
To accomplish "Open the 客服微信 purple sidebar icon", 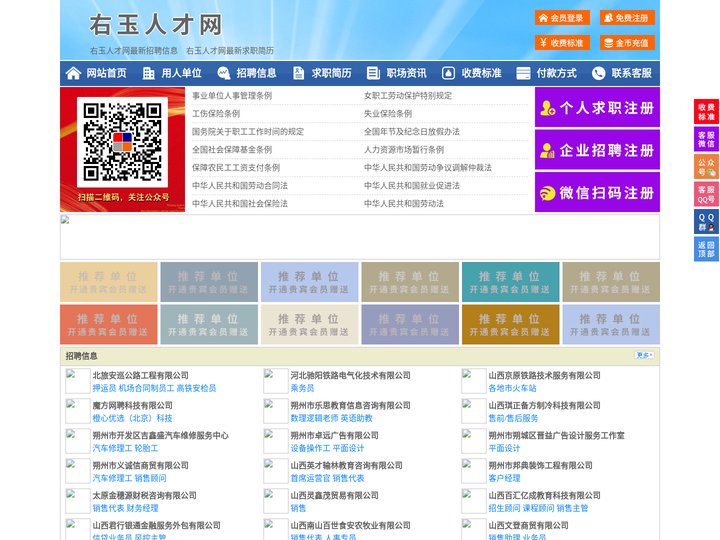I will click(706, 139).
